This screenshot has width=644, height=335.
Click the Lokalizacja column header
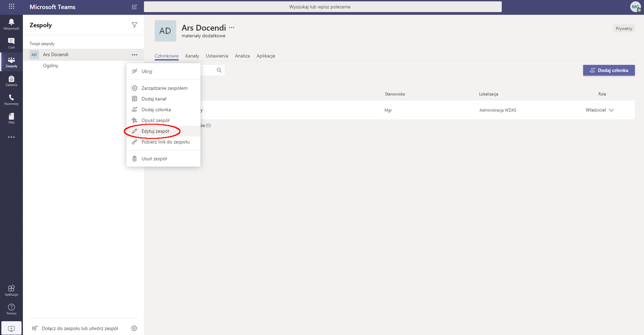click(488, 94)
